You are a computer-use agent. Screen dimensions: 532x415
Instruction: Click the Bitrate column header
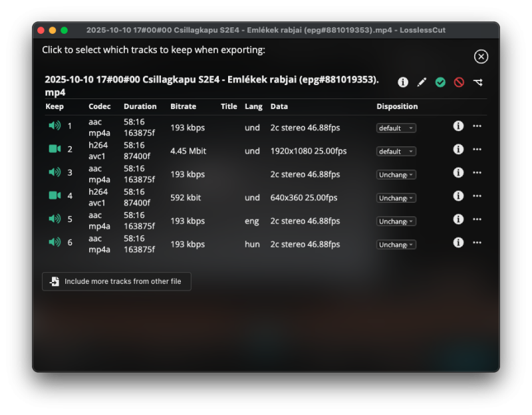pyautogui.click(x=184, y=106)
